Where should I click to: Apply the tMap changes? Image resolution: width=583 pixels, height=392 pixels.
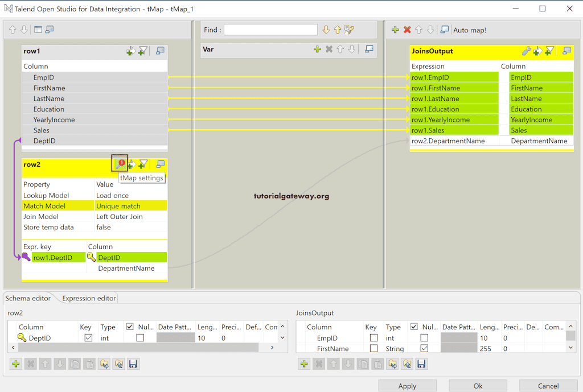[x=407, y=385]
